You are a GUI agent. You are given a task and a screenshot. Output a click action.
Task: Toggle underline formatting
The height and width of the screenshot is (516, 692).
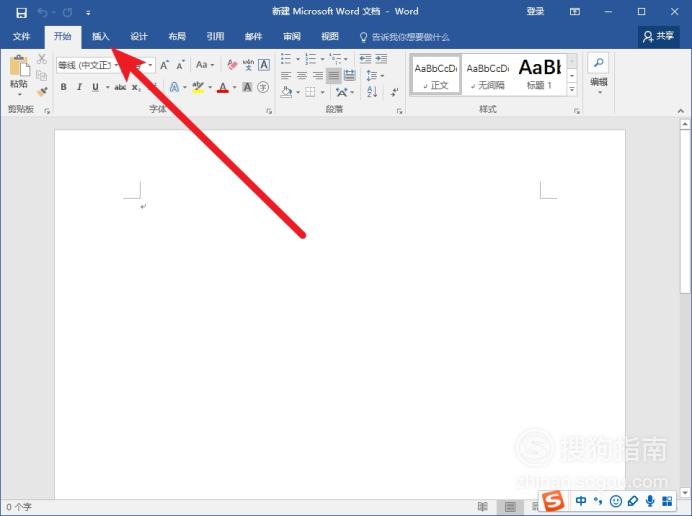[x=95, y=87]
